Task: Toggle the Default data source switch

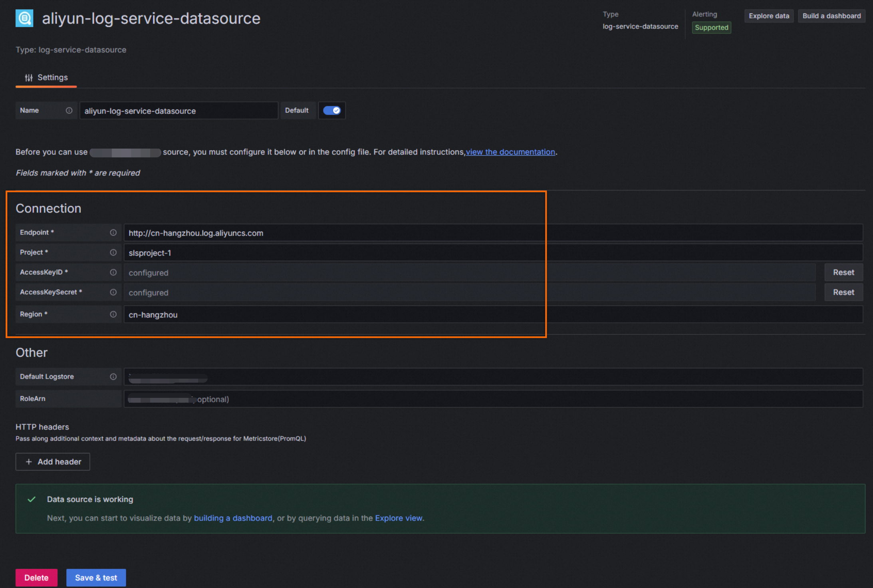Action: [332, 111]
